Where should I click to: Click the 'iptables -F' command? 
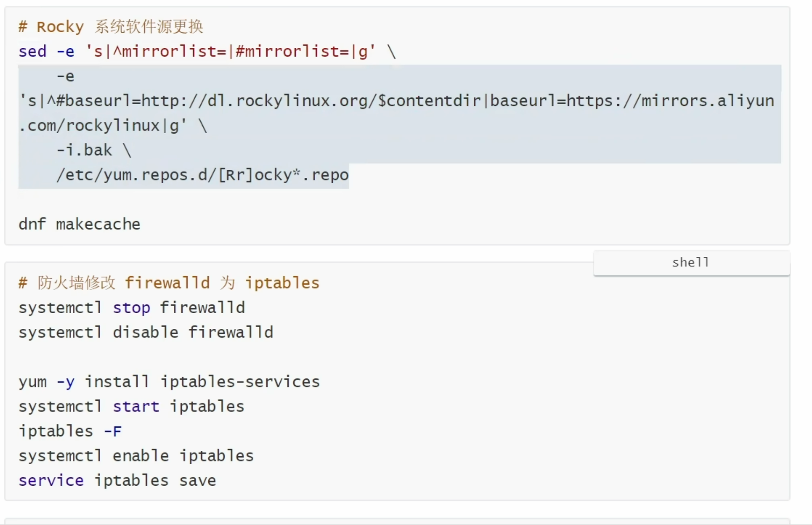tap(70, 431)
